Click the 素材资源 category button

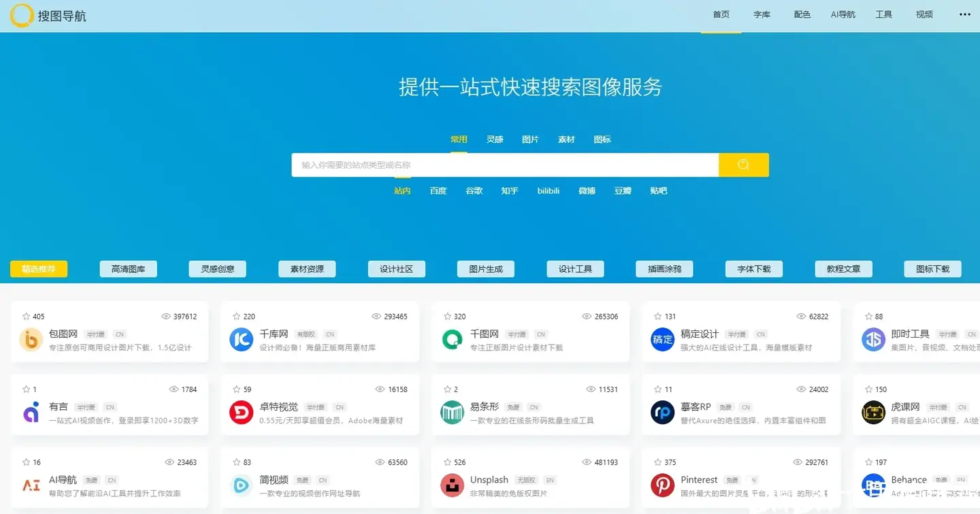[307, 269]
